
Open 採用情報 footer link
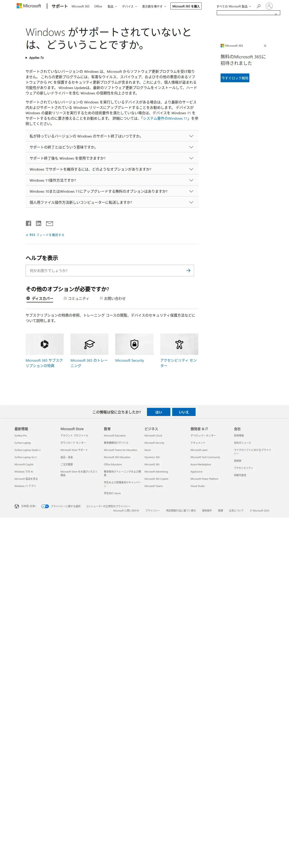click(239, 436)
